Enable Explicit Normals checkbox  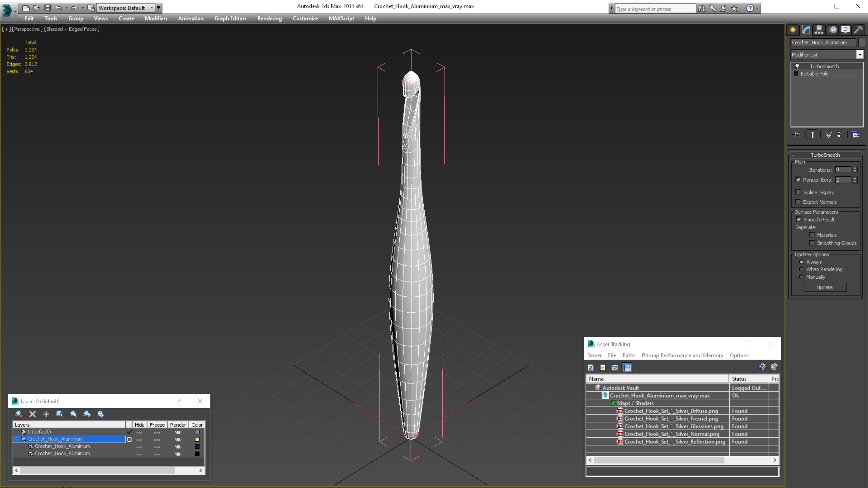point(798,202)
